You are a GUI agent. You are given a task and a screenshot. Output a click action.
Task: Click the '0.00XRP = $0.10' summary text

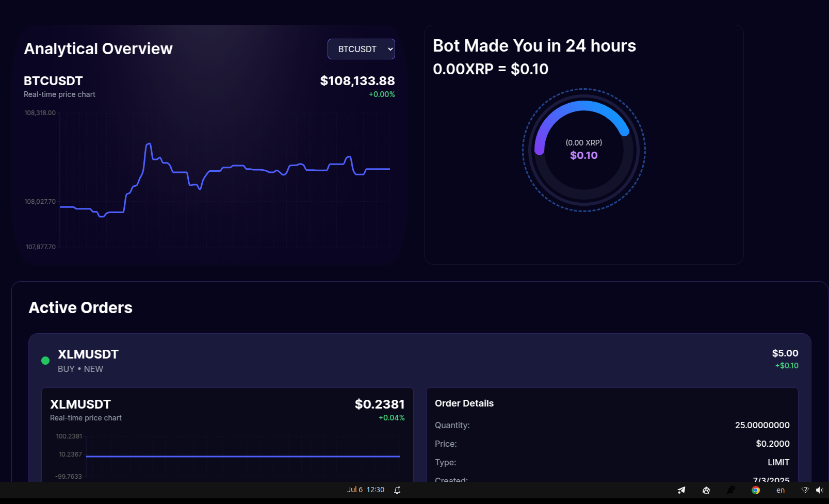pyautogui.click(x=491, y=69)
